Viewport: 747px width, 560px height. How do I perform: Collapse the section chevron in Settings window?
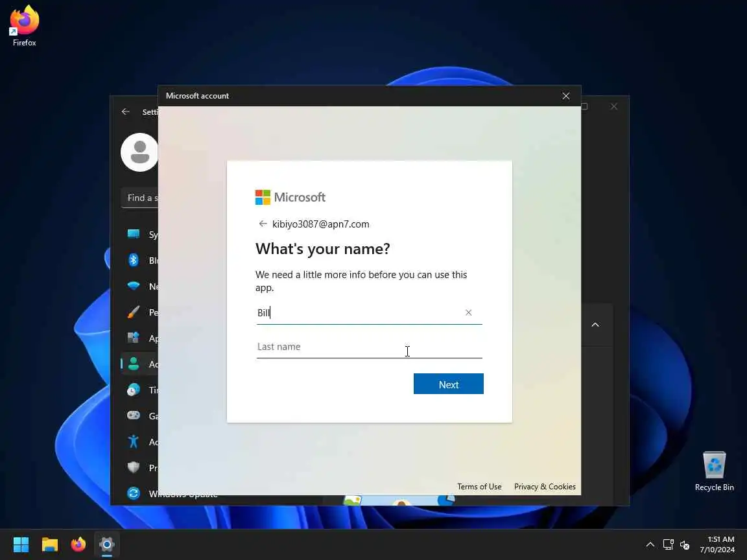tap(595, 325)
